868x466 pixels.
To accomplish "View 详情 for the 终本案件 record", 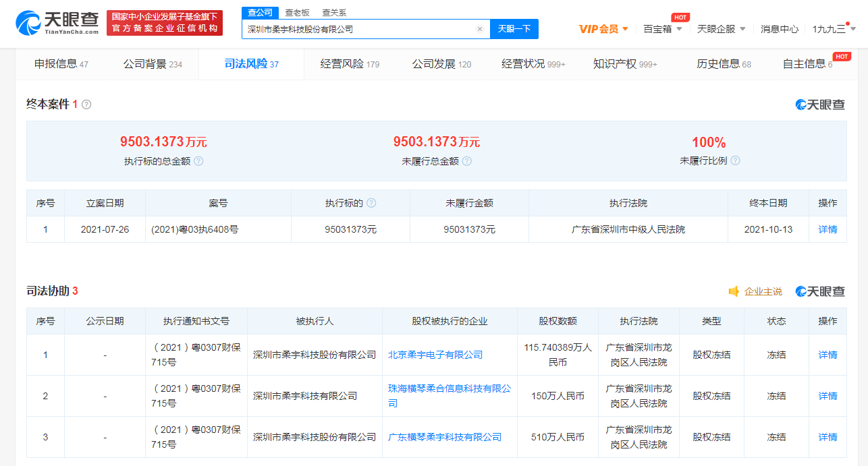I will [828, 229].
